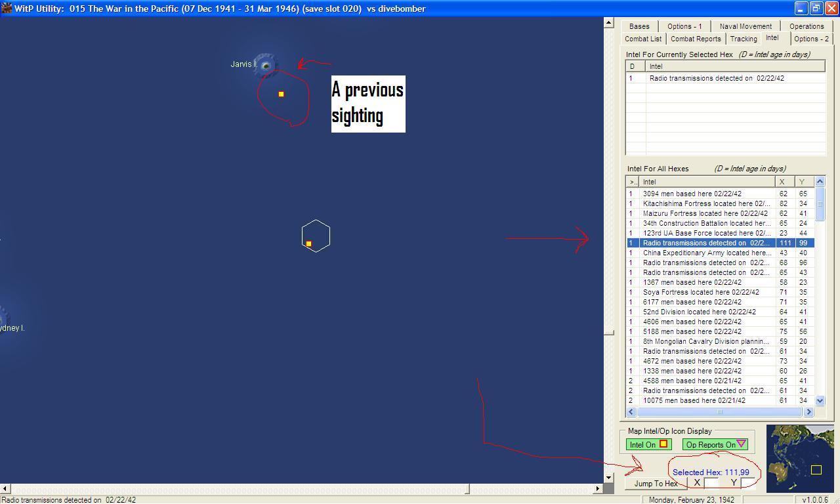Click the 'v1.0.0.6' version text in the status bar
Image resolution: width=840 pixels, height=504 pixels.
(x=816, y=499)
